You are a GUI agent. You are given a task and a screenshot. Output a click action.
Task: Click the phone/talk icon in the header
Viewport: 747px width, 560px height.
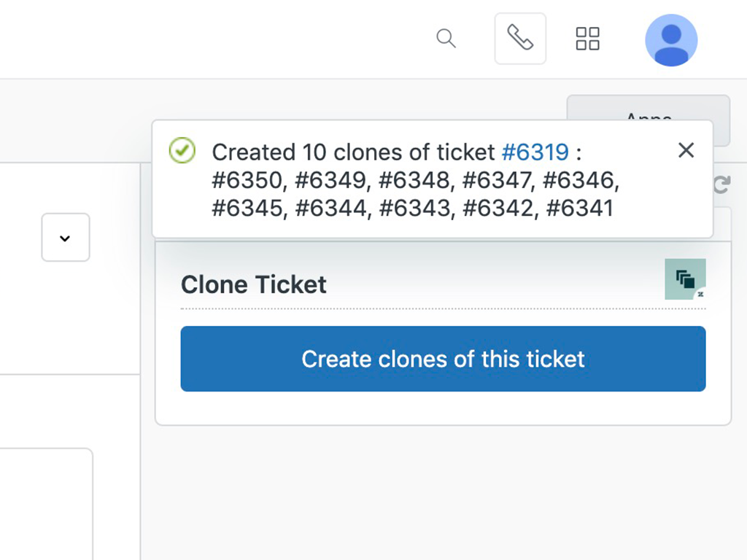coord(519,38)
